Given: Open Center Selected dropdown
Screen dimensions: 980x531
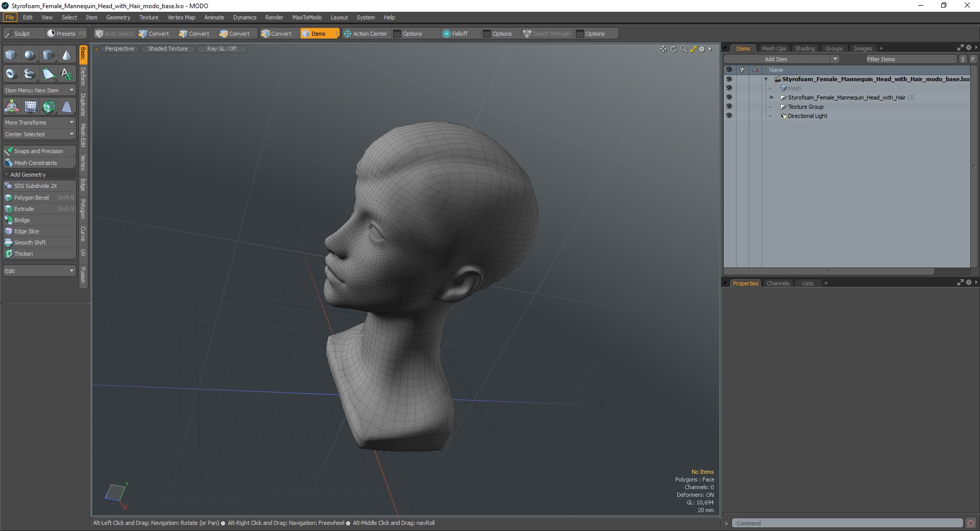Looking at the screenshot, I should point(39,134).
